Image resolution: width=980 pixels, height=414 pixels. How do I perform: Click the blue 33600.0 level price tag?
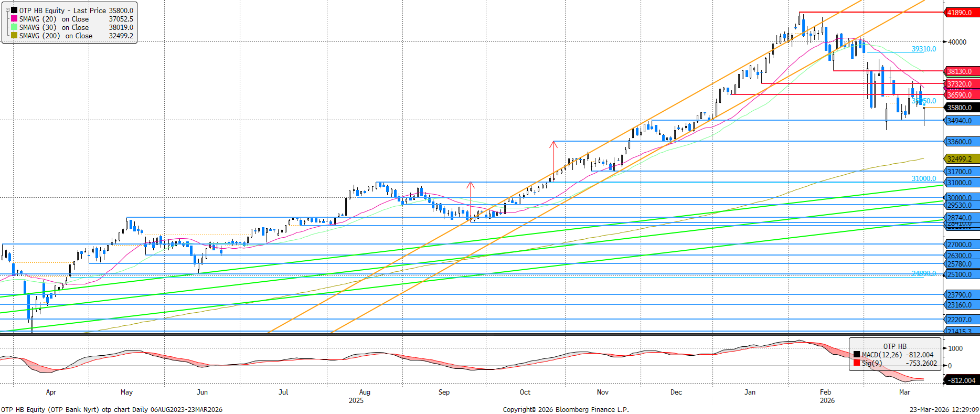[x=960, y=142]
